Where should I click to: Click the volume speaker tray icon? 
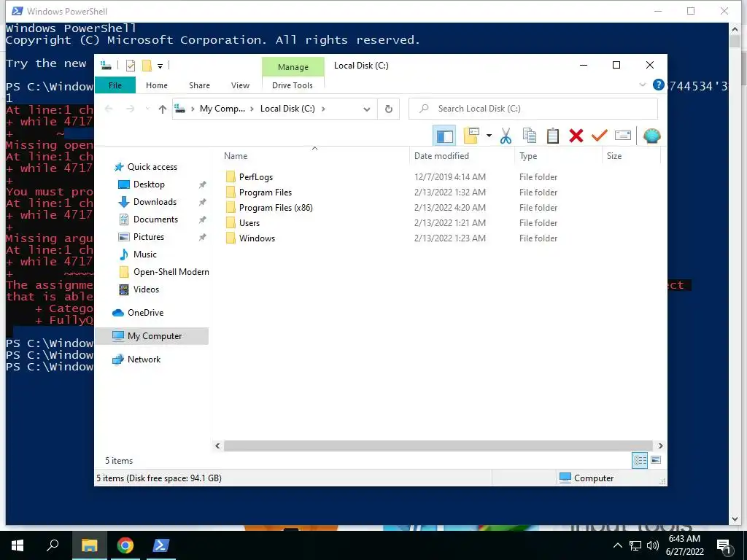click(653, 545)
